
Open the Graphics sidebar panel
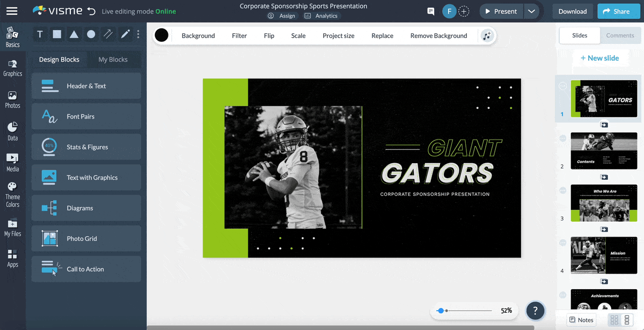(12, 68)
